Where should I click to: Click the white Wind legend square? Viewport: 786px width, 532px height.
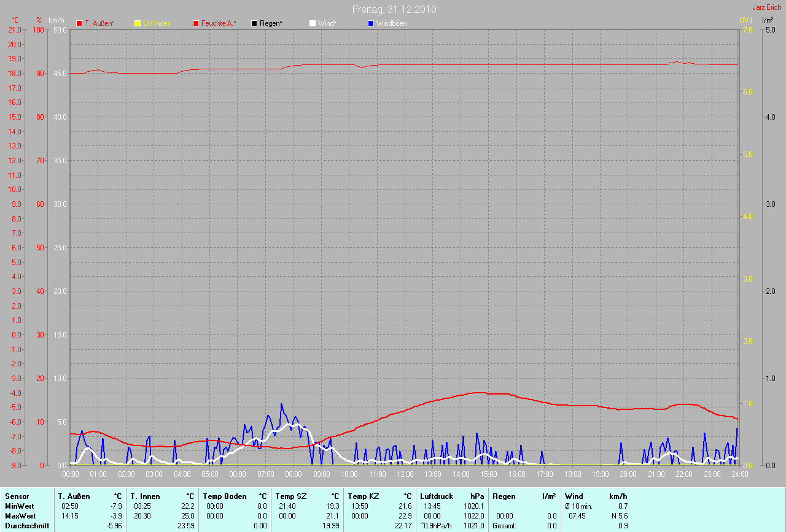tap(313, 23)
